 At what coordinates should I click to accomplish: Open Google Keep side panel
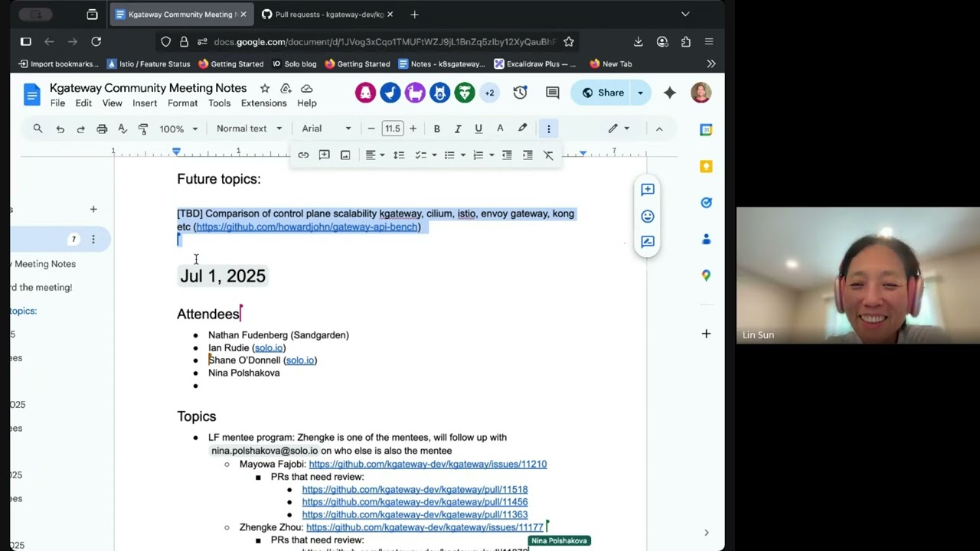706,166
